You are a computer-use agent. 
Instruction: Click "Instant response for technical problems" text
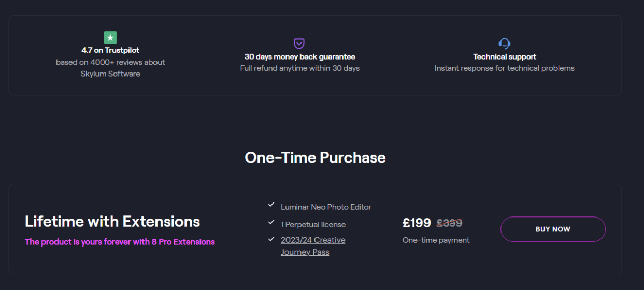coord(504,68)
